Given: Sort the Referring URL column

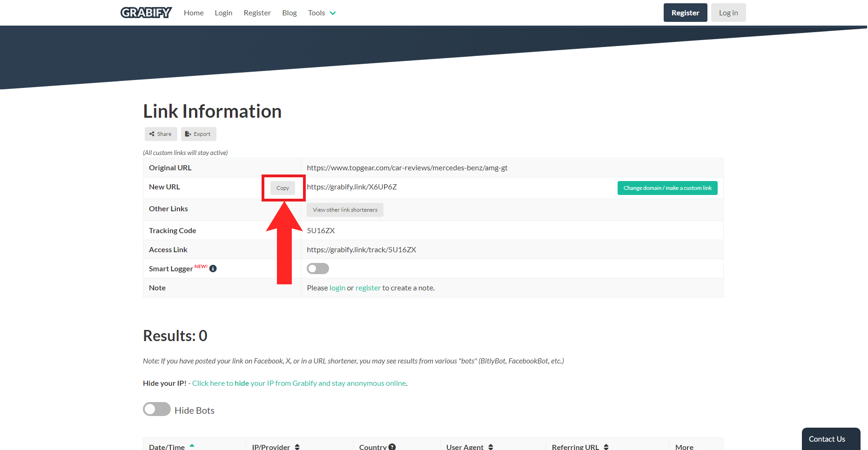Looking at the screenshot, I should (606, 447).
